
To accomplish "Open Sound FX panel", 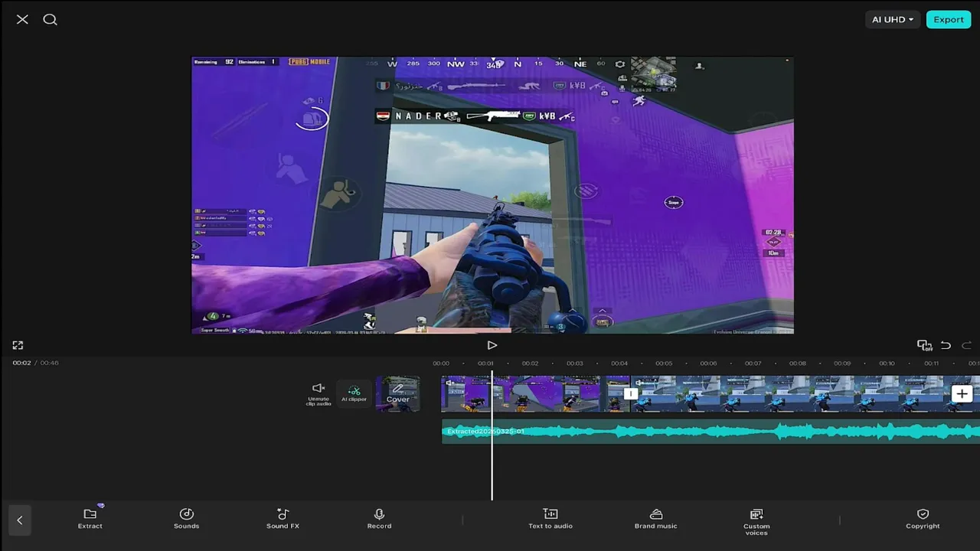I will 283,518.
